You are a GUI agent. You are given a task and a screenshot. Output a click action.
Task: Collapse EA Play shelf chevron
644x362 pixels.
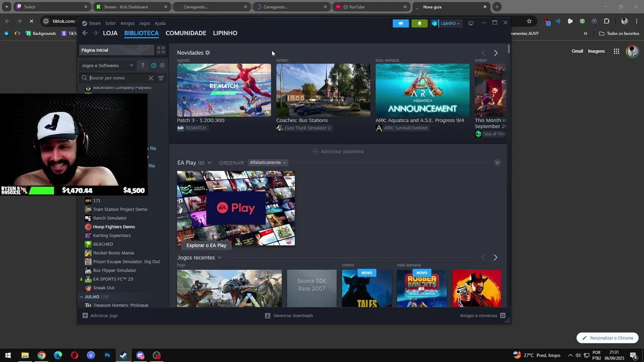(x=497, y=162)
